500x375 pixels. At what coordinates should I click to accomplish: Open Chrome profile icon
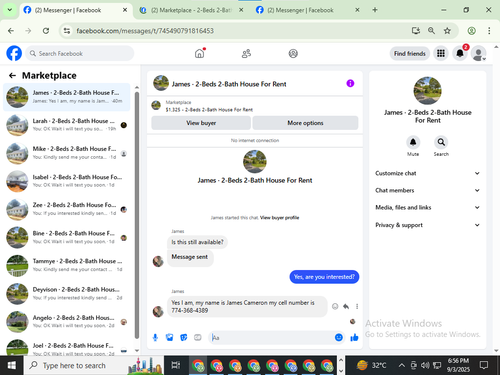tap(471, 31)
